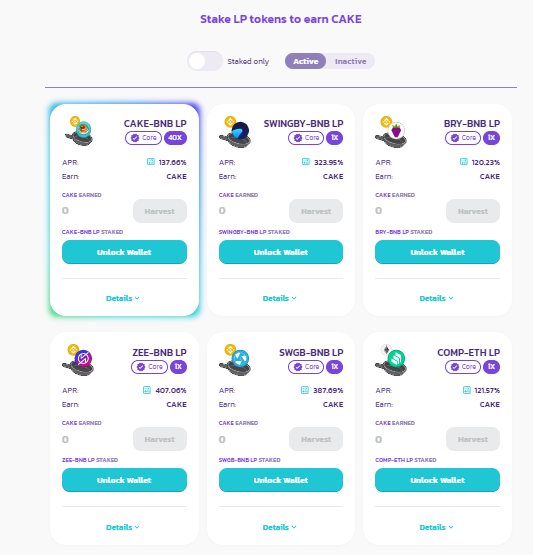
Task: Expand Details for BRY-BNB LP
Action: pos(436,298)
